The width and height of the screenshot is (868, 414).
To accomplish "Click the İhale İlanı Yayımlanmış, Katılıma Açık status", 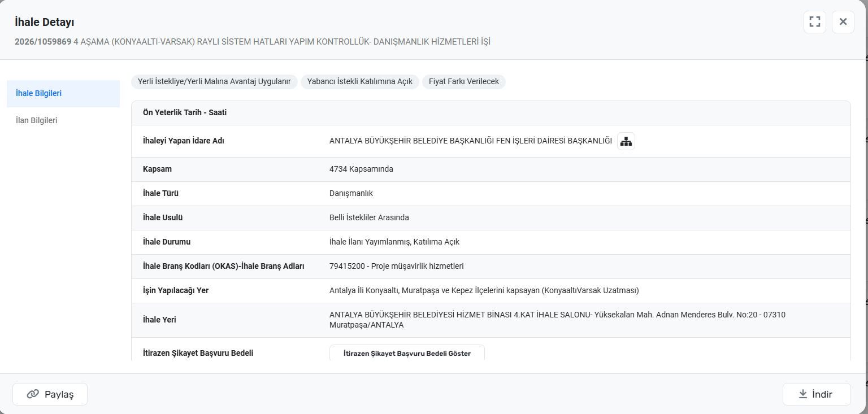I will (x=394, y=242).
